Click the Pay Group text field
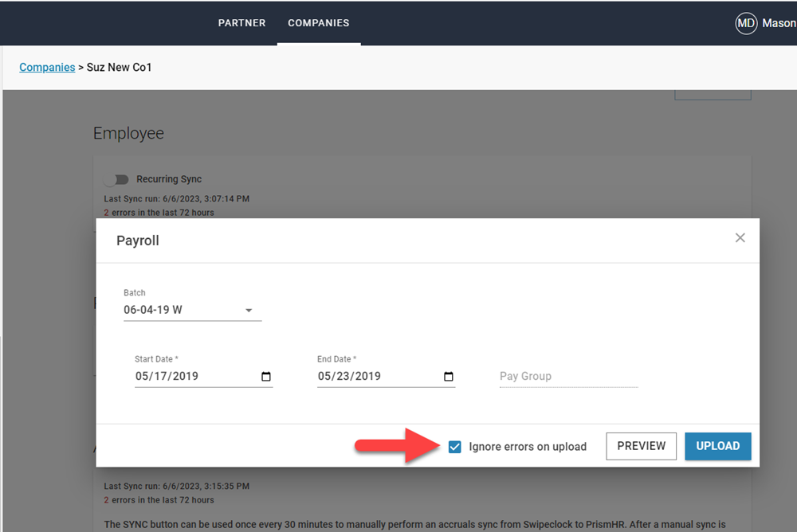The height and width of the screenshot is (532, 797). [568, 376]
